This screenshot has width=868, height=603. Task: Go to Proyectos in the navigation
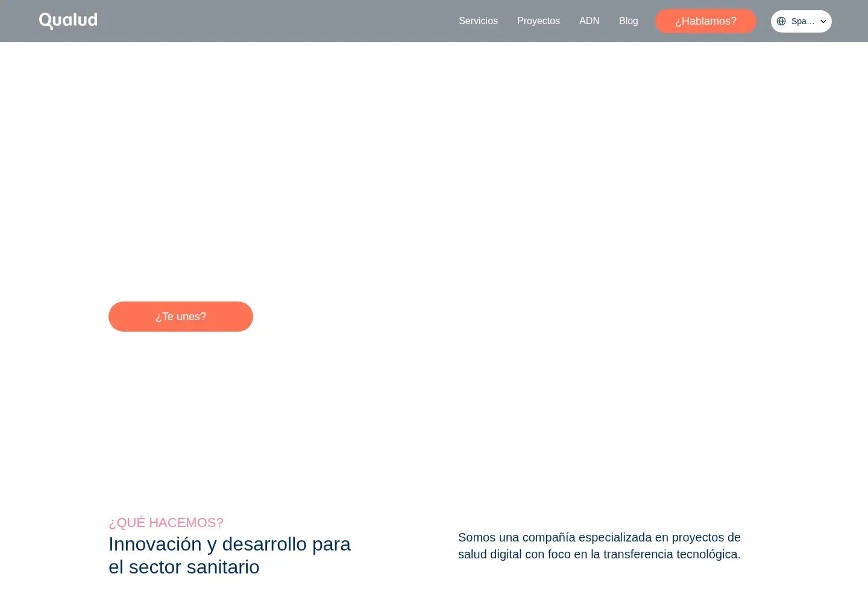[x=538, y=21]
